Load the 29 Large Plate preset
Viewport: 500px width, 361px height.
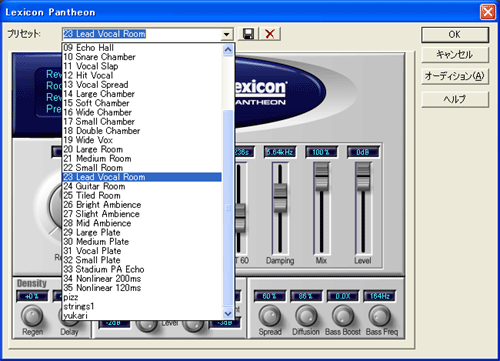click(142, 232)
